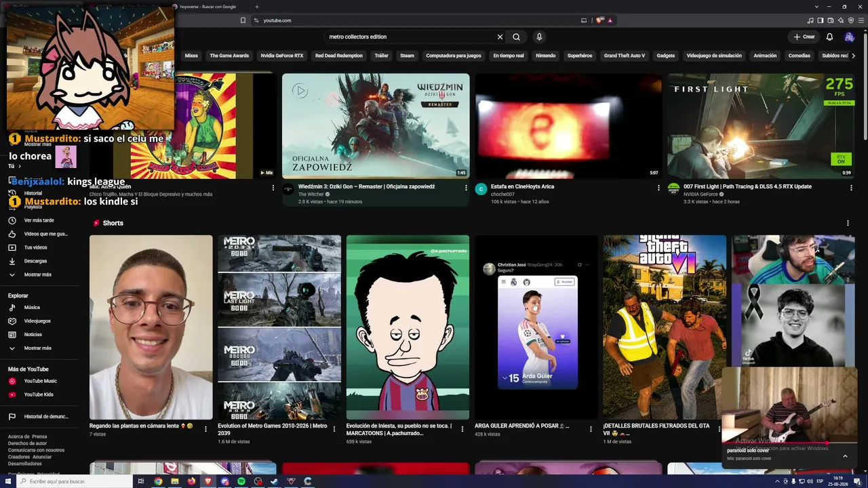Open options for Evolución de Iniesta short
Screen dimensions: 868x488
point(462,429)
